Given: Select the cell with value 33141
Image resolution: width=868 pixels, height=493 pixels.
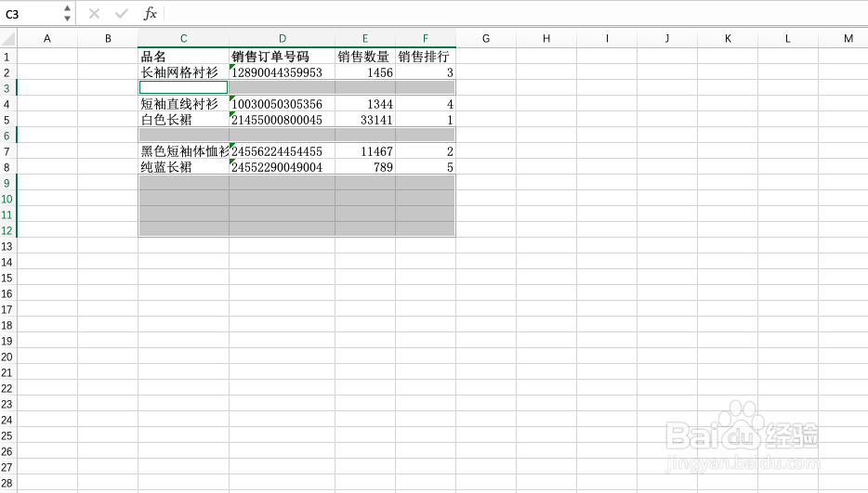Looking at the screenshot, I should click(x=365, y=120).
